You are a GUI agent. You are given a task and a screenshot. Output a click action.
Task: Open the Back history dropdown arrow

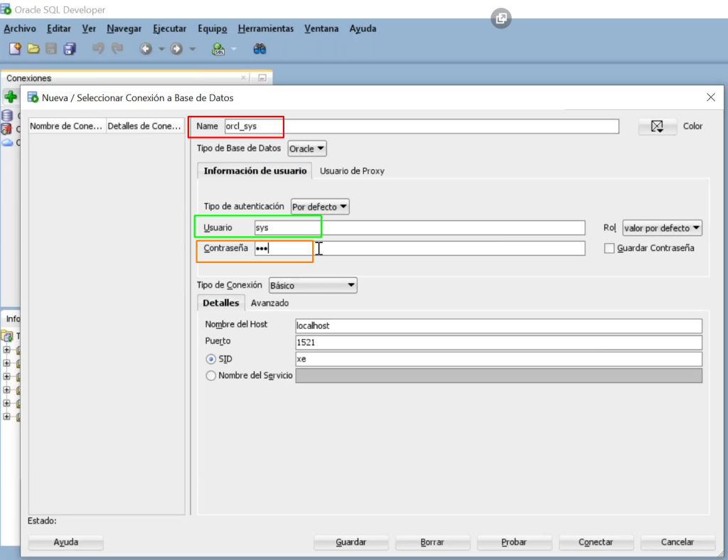161,49
